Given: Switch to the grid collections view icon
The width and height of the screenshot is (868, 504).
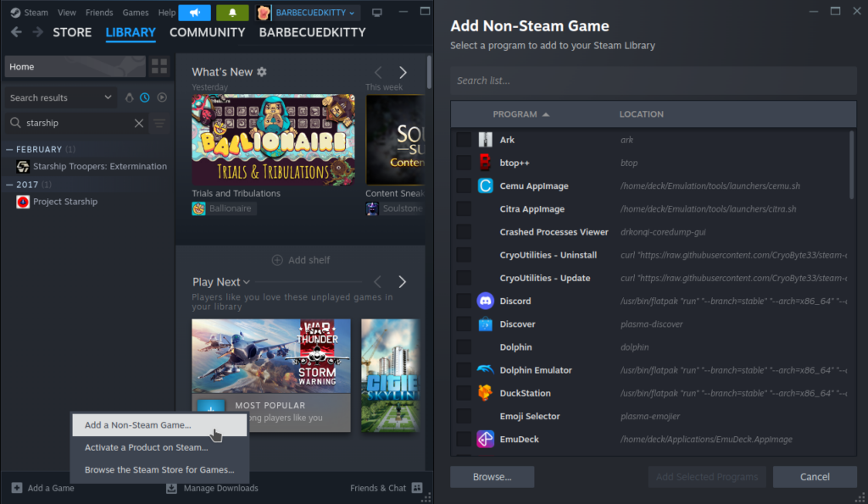Looking at the screenshot, I should coord(159,67).
